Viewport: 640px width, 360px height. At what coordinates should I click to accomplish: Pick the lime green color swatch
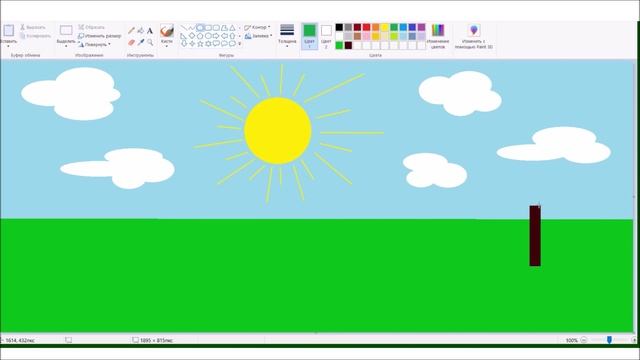(394, 36)
